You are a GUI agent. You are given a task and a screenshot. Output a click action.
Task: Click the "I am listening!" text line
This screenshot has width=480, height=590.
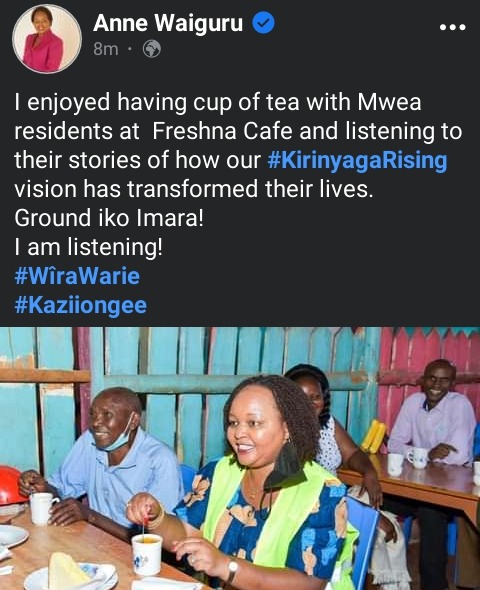point(89,247)
